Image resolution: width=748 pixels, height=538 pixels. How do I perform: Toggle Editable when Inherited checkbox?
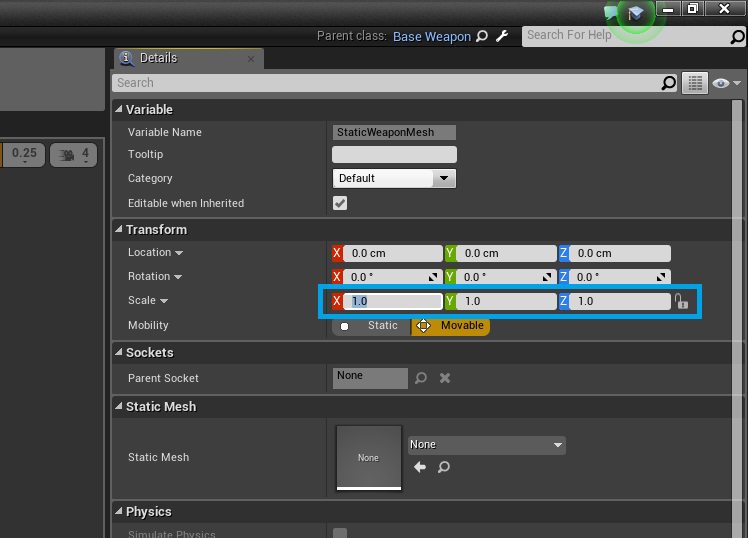pyautogui.click(x=340, y=203)
